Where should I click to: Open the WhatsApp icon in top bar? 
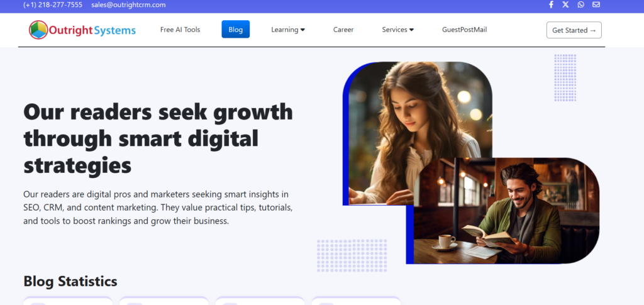pyautogui.click(x=580, y=4)
